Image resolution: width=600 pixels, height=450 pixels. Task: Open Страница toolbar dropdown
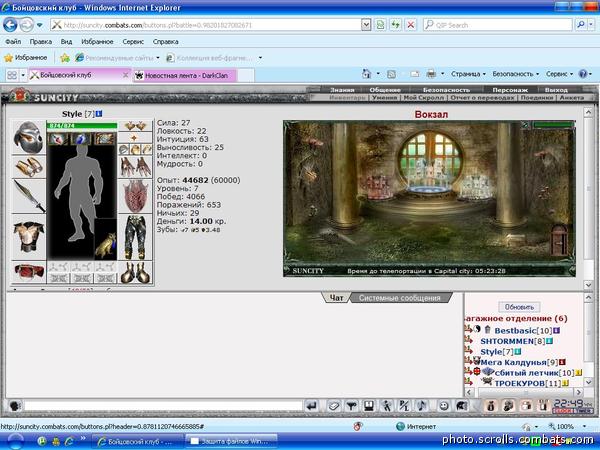click(x=468, y=74)
